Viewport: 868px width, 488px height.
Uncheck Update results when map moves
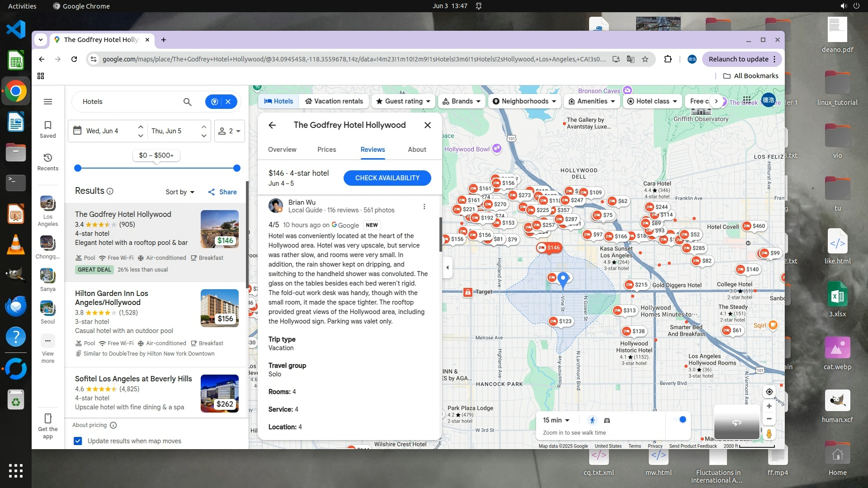click(78, 441)
